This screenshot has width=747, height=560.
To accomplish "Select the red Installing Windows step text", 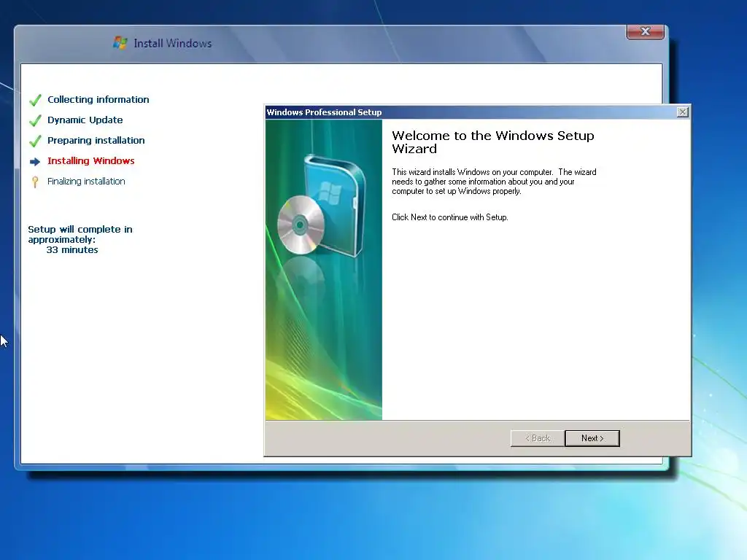I will click(x=91, y=161).
